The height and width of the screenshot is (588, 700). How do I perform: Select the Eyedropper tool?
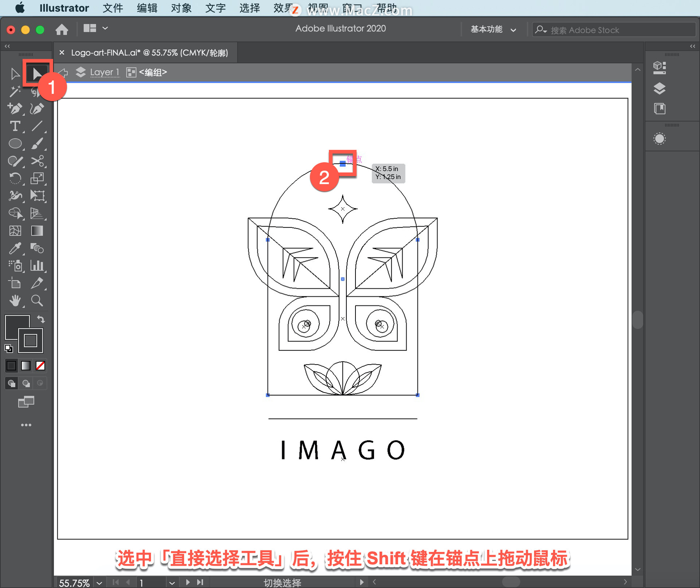pos(15,248)
